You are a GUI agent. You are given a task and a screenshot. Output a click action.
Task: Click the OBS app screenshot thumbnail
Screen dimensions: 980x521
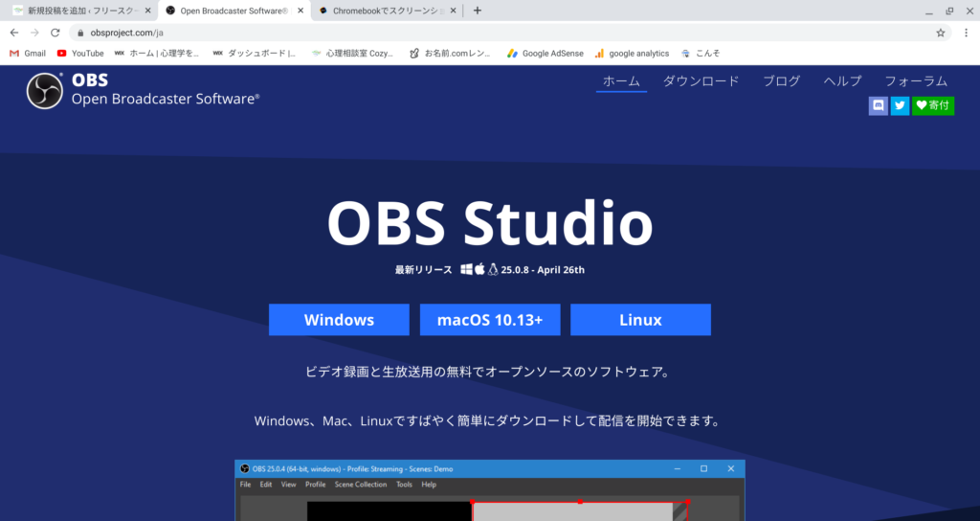point(490,490)
